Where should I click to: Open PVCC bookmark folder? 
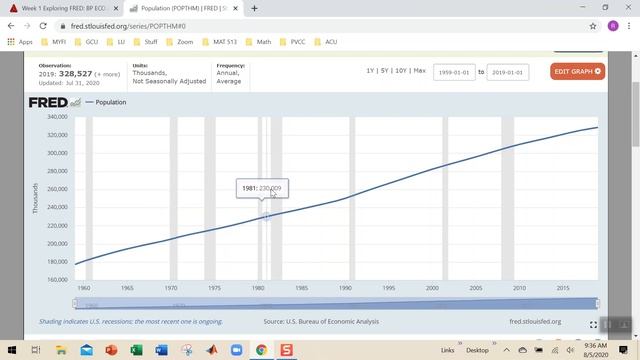(x=293, y=42)
